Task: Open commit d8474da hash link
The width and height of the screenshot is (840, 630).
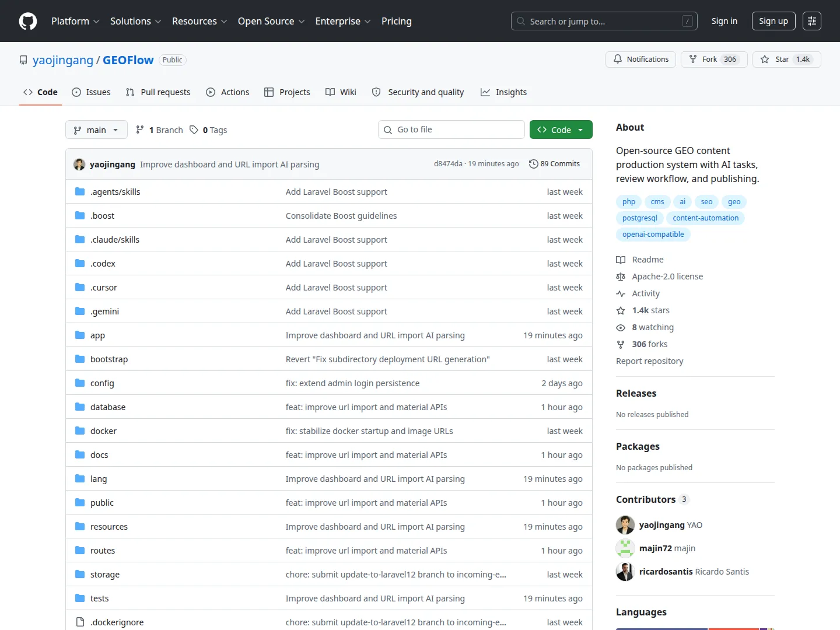Action: pos(448,164)
